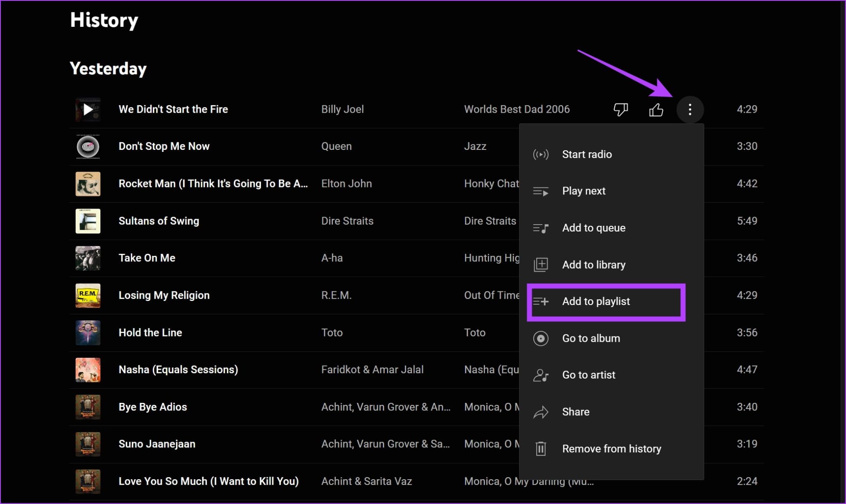
Task: Click the Share icon in context menu
Action: pyautogui.click(x=541, y=412)
